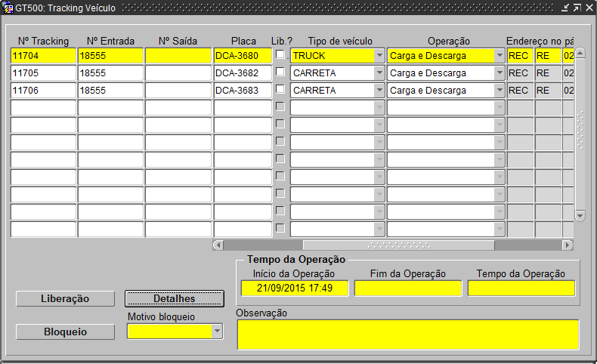Open vehicle type dropdown for plate DCA-3683
Image resolution: width=597 pixels, height=364 pixels.
pyautogui.click(x=379, y=91)
